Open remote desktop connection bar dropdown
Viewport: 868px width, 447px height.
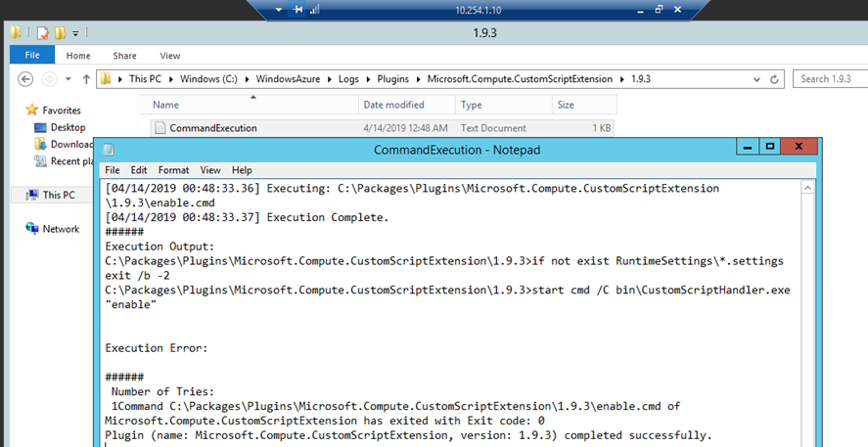(279, 10)
